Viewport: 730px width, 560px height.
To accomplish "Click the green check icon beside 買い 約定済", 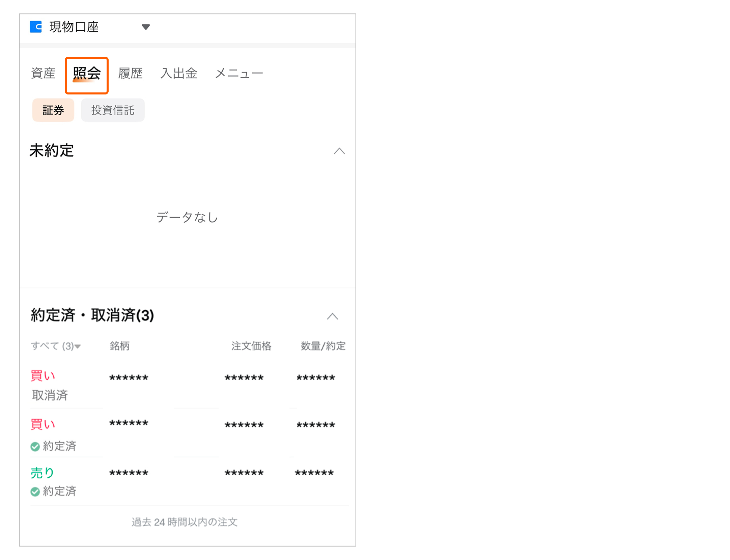I will (35, 446).
